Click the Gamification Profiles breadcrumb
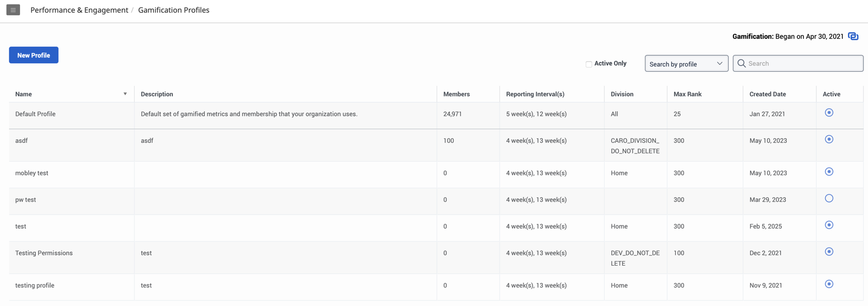This screenshot has width=868, height=306. pos(173,10)
